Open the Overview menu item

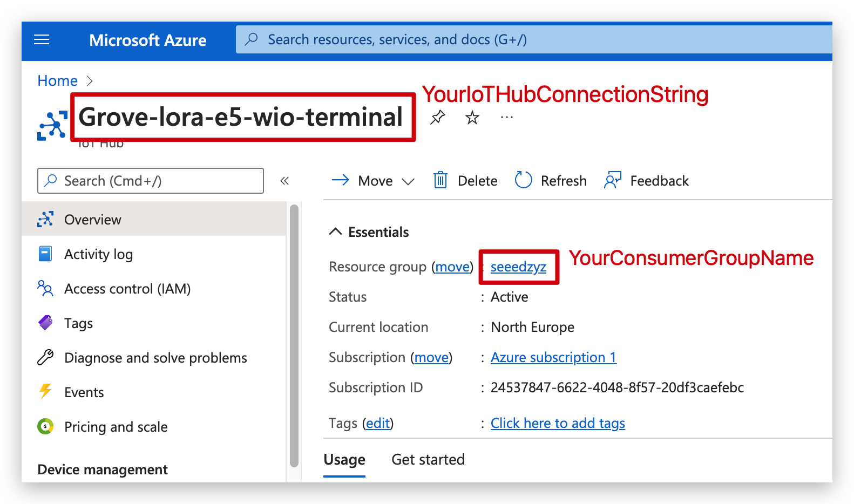coord(154,219)
